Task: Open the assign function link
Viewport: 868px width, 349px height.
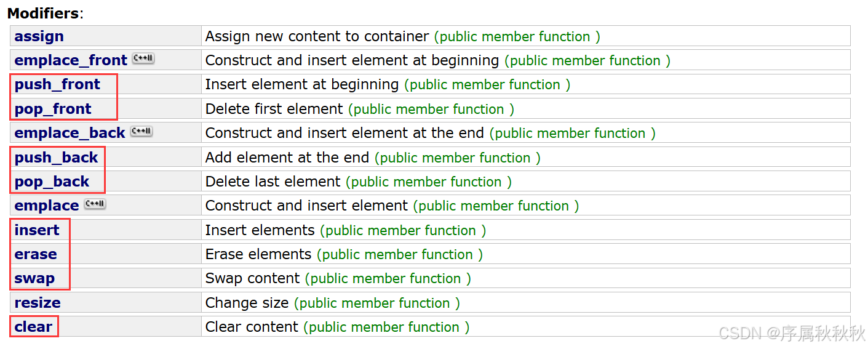Action: click(x=39, y=36)
